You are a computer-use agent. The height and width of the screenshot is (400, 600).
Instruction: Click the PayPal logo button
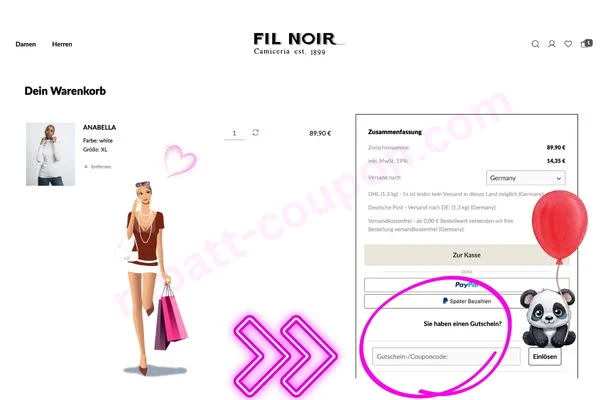pos(466,285)
